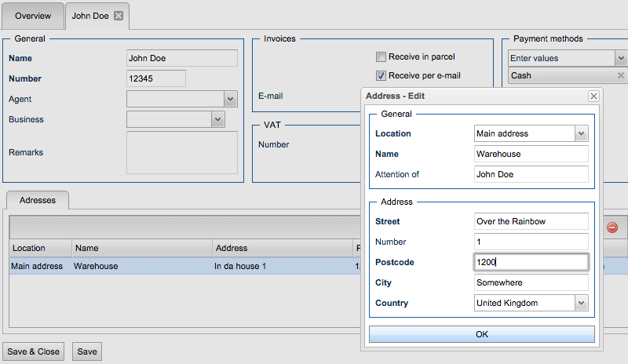Viewport: 628px width, 364px height.
Task: Click the red delete address icon
Action: tap(612, 227)
